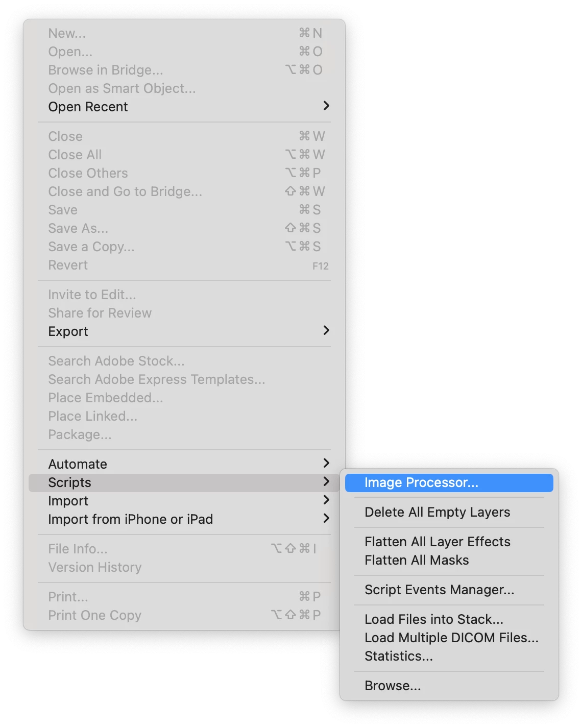The width and height of the screenshot is (582, 728).
Task: Click the Package... menu item
Action: tap(184, 434)
